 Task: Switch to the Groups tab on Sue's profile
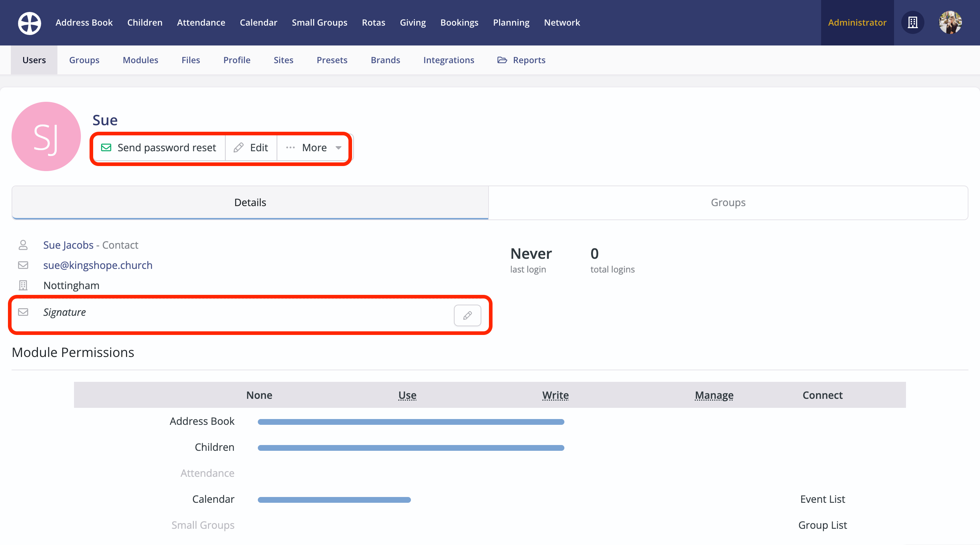728,202
